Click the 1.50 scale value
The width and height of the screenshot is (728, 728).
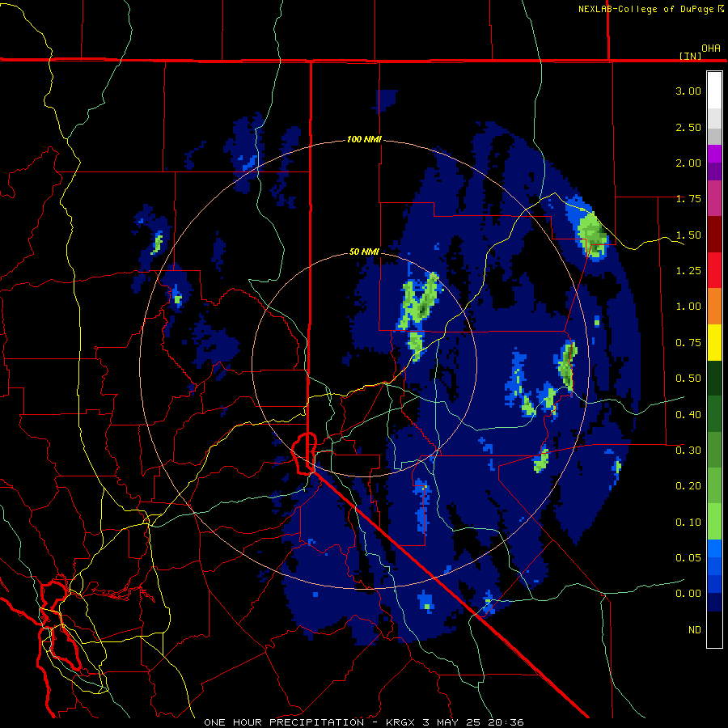(x=688, y=235)
